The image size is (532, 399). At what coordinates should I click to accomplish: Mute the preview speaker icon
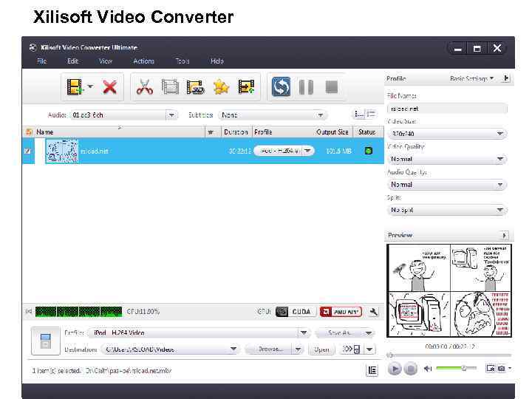(428, 369)
